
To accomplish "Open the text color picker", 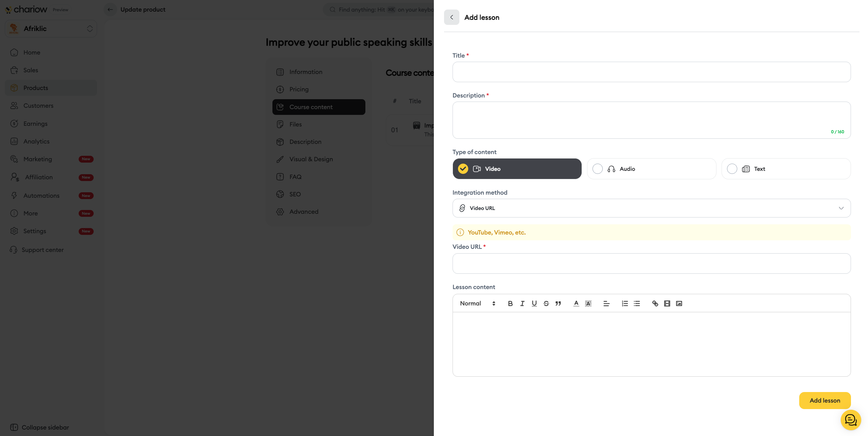I will pyautogui.click(x=576, y=303).
